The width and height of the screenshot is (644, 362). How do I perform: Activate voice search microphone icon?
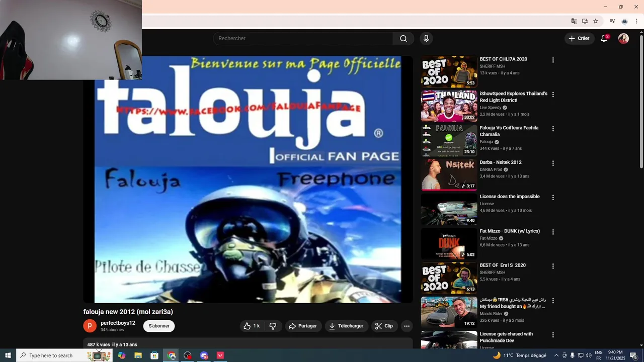pyautogui.click(x=426, y=39)
